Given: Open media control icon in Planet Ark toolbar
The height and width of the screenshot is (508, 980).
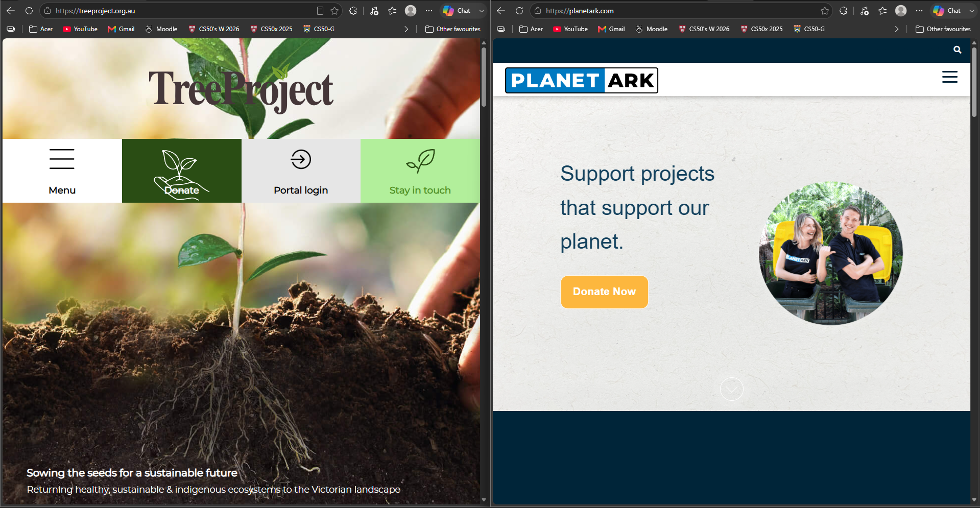Looking at the screenshot, I should [865, 11].
